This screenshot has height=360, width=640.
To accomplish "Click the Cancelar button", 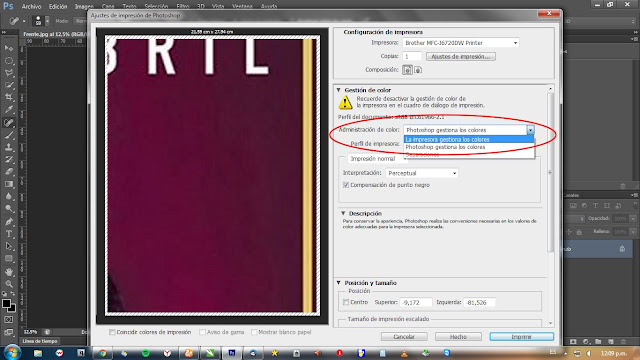I will coord(404,337).
